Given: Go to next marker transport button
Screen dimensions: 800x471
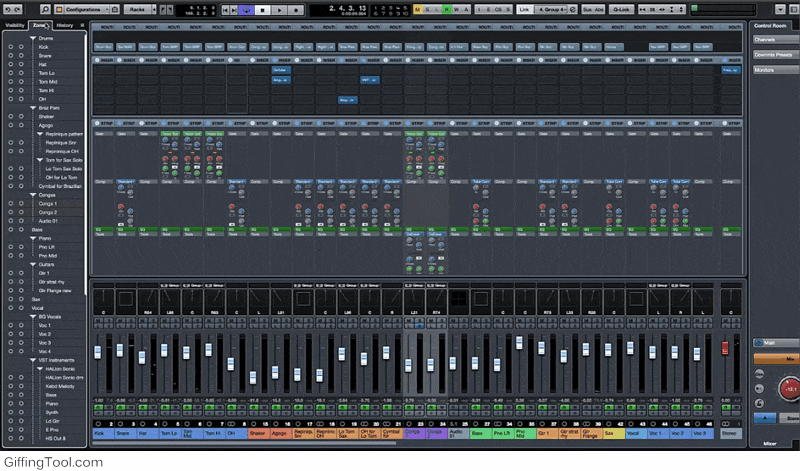Looking at the screenshot, I should [234, 9].
